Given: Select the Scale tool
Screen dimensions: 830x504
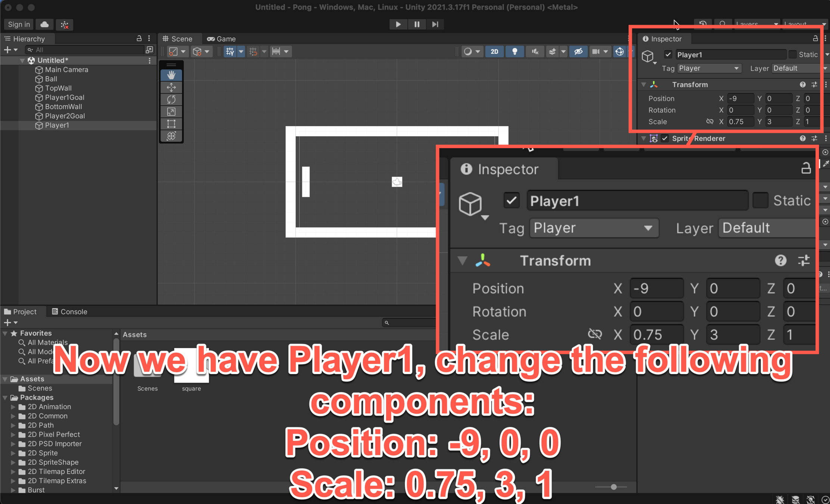Looking at the screenshot, I should click(171, 112).
